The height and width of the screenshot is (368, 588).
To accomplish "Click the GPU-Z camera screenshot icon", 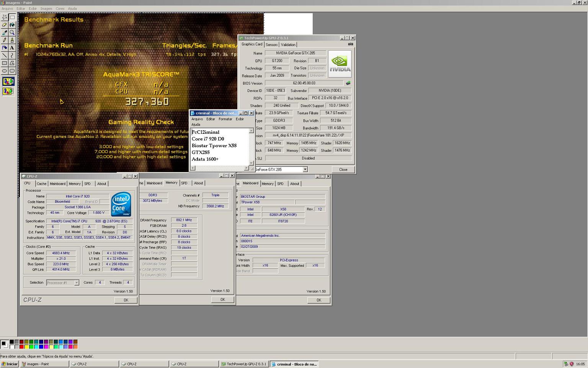I will (350, 44).
